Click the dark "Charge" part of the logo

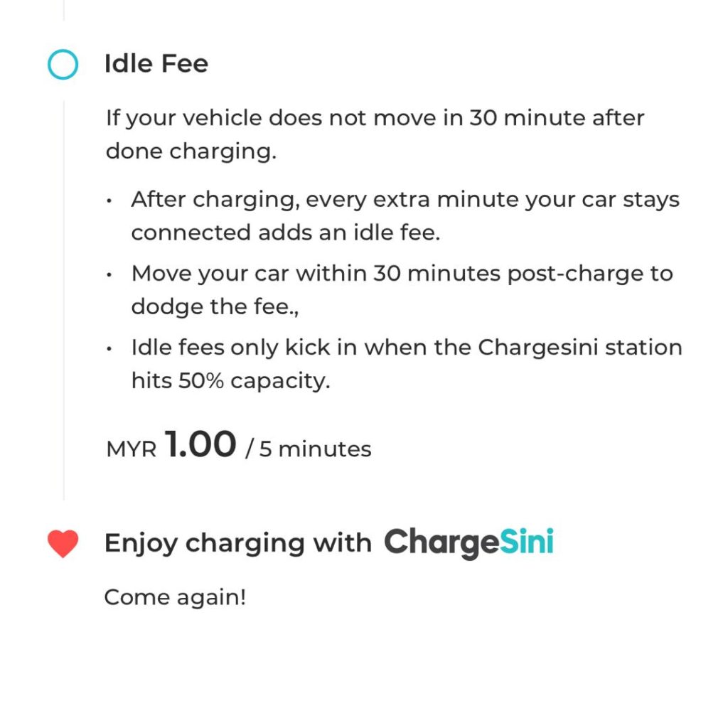coord(441,544)
